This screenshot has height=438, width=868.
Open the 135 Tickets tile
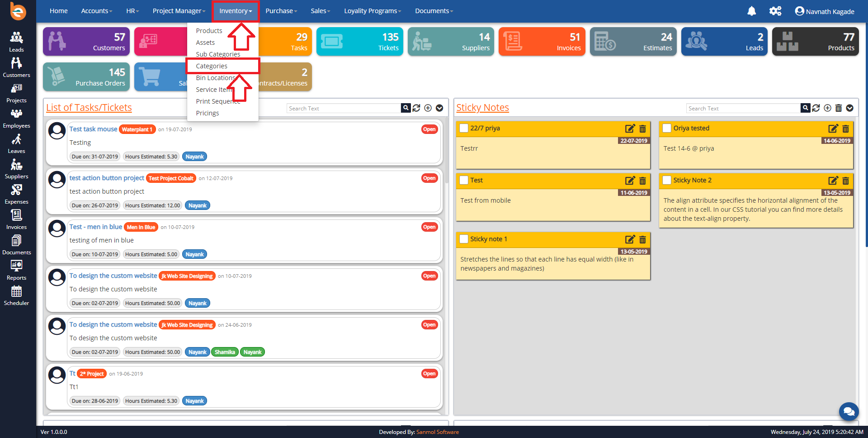coord(360,42)
